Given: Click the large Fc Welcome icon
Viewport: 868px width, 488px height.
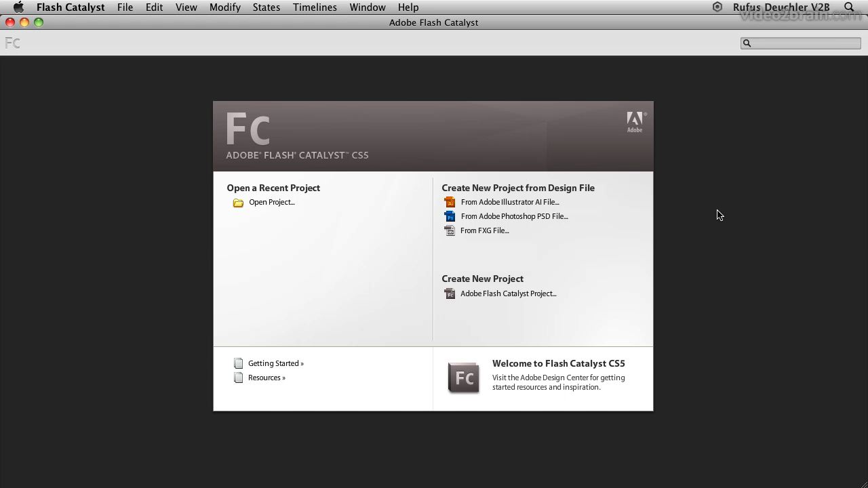Looking at the screenshot, I should coord(464,377).
